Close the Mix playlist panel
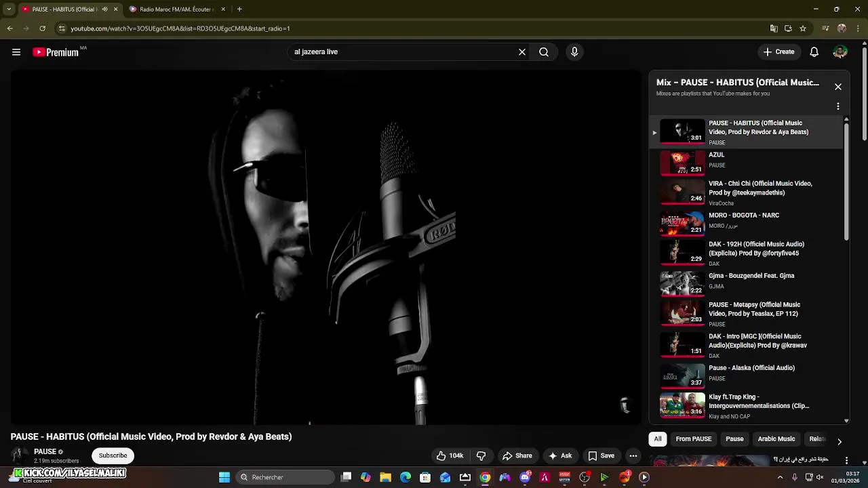 click(x=838, y=87)
